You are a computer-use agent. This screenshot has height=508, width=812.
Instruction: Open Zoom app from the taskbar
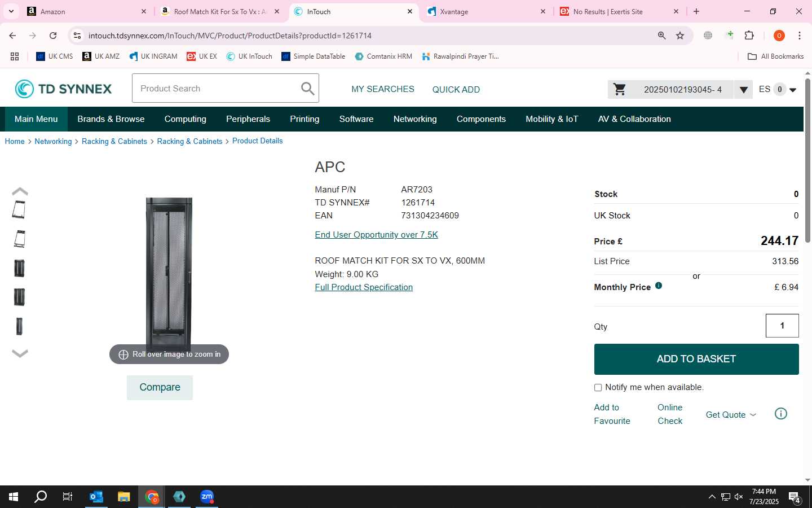click(207, 497)
